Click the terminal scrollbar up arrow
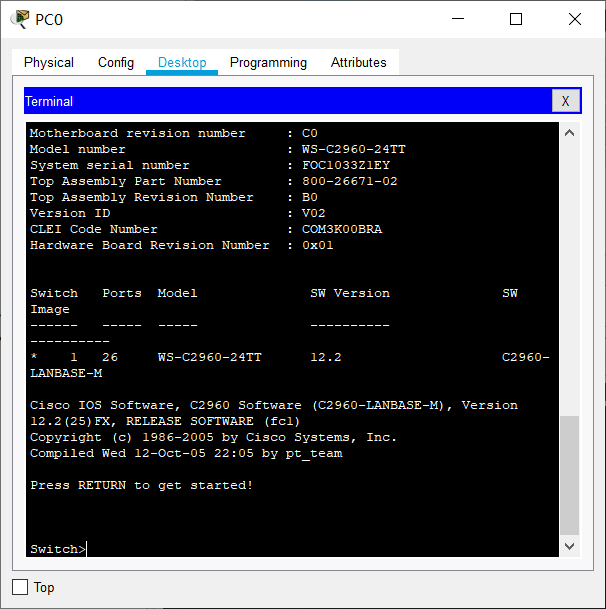 coord(569,133)
